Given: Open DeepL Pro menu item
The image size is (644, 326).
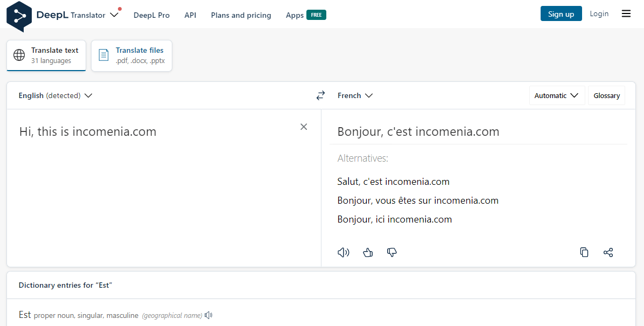Looking at the screenshot, I should 151,15.
